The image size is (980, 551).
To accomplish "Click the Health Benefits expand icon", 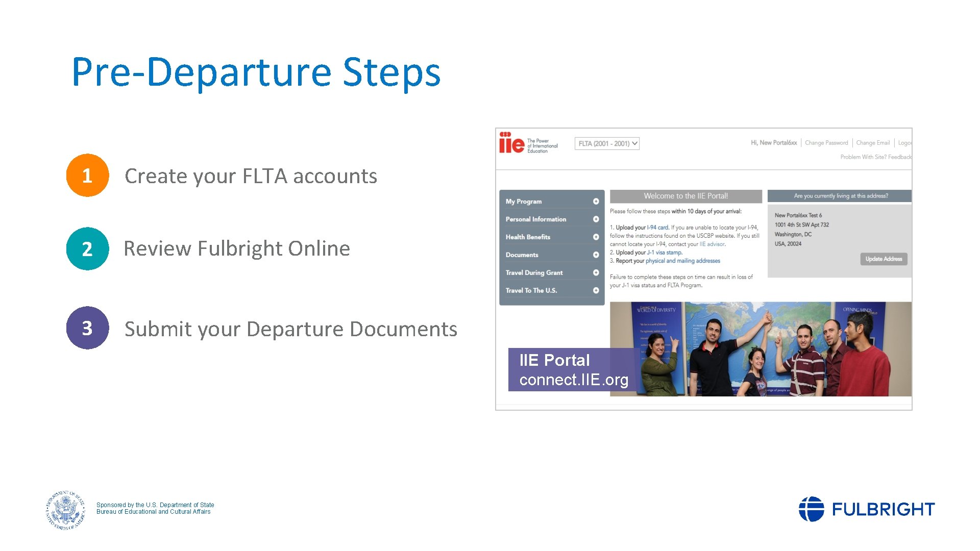I will coord(594,237).
